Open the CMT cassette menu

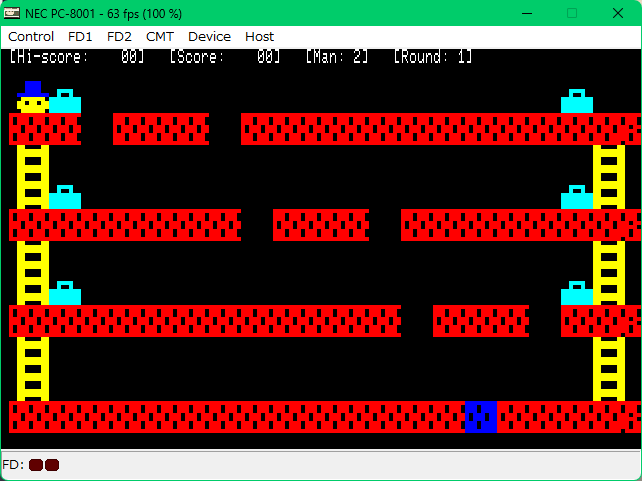tap(160, 36)
